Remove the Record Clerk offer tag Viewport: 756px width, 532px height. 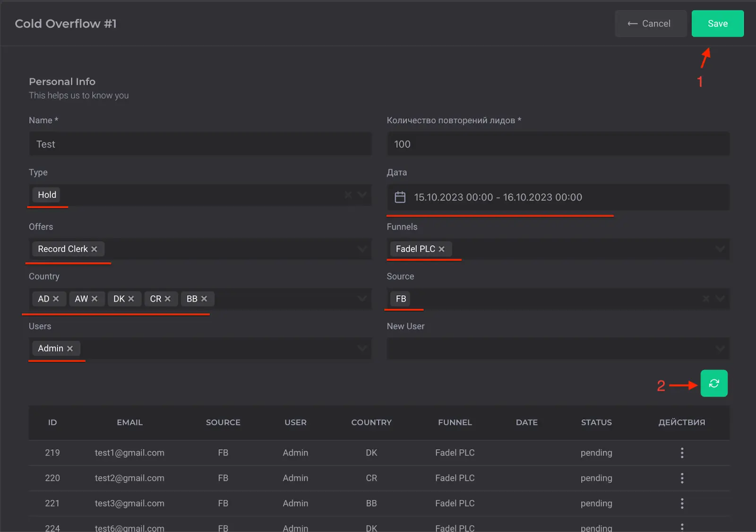click(94, 249)
